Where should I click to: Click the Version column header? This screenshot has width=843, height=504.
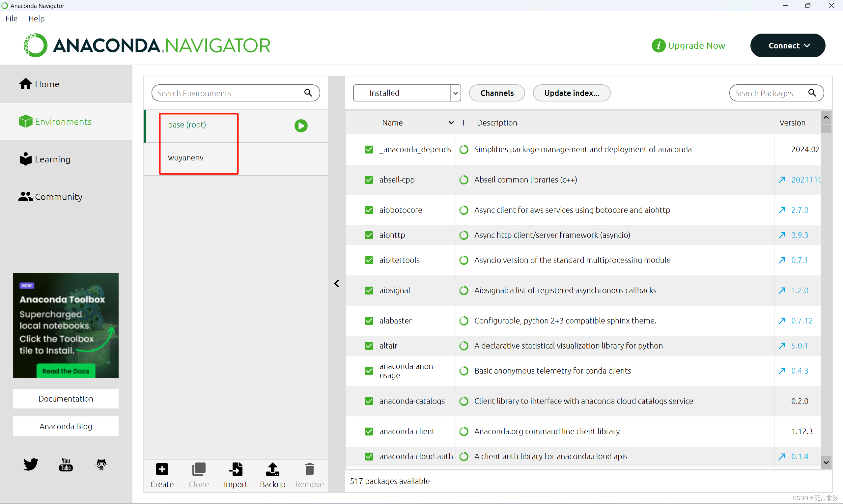(x=792, y=123)
